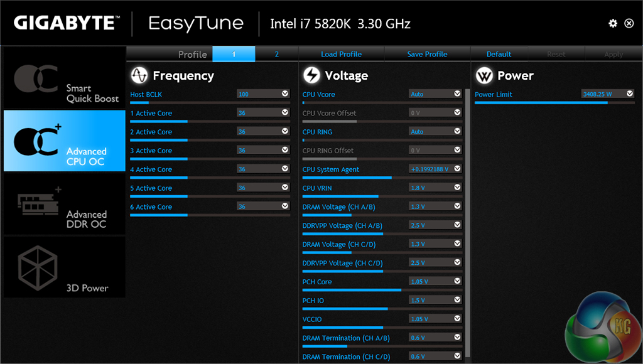Click the GIGABYTE logo
Viewport: 643px width, 364px height.
[67, 23]
